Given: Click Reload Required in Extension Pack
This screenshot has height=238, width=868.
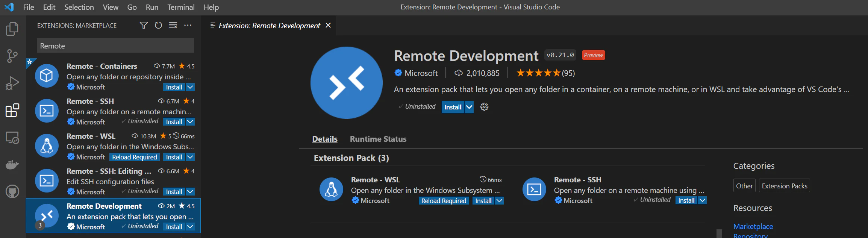Looking at the screenshot, I should click(444, 201).
